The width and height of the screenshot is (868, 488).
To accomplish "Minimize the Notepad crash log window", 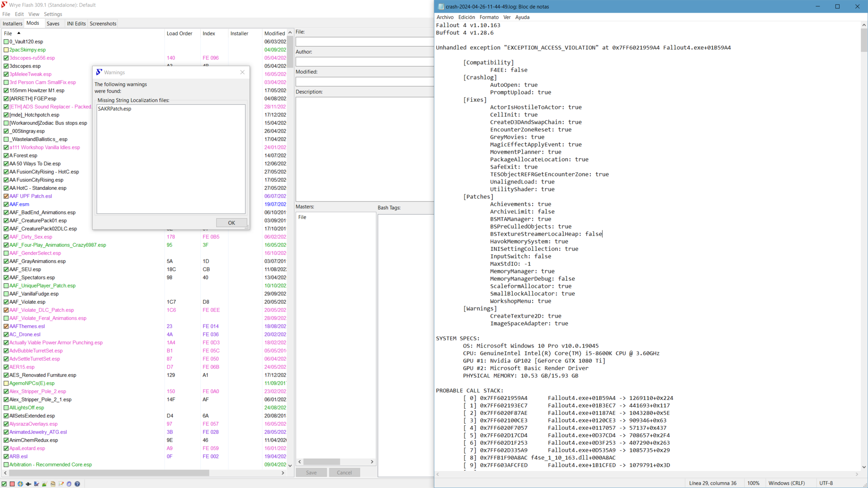I will click(x=817, y=6).
